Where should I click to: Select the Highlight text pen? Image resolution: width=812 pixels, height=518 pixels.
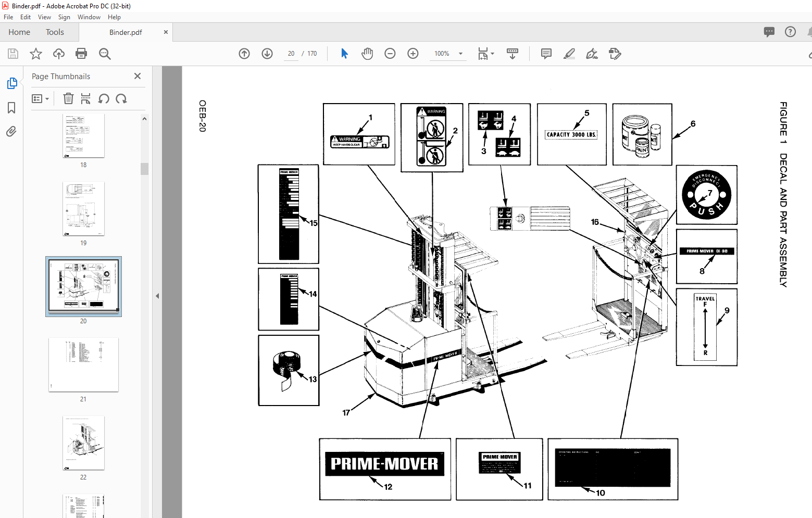(569, 54)
